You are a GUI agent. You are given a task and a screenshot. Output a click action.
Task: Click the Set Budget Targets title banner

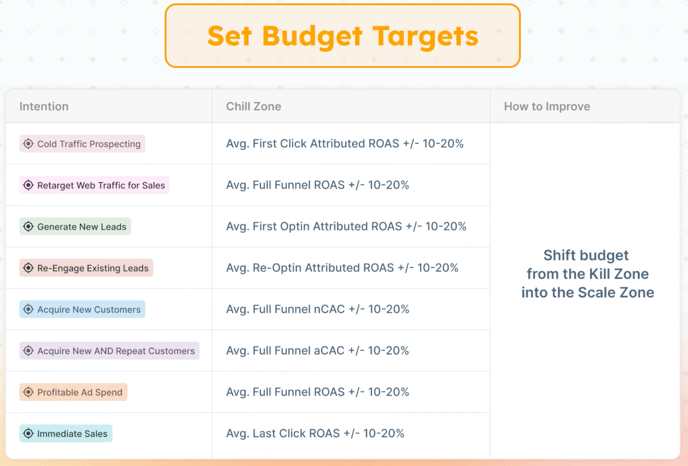342,37
